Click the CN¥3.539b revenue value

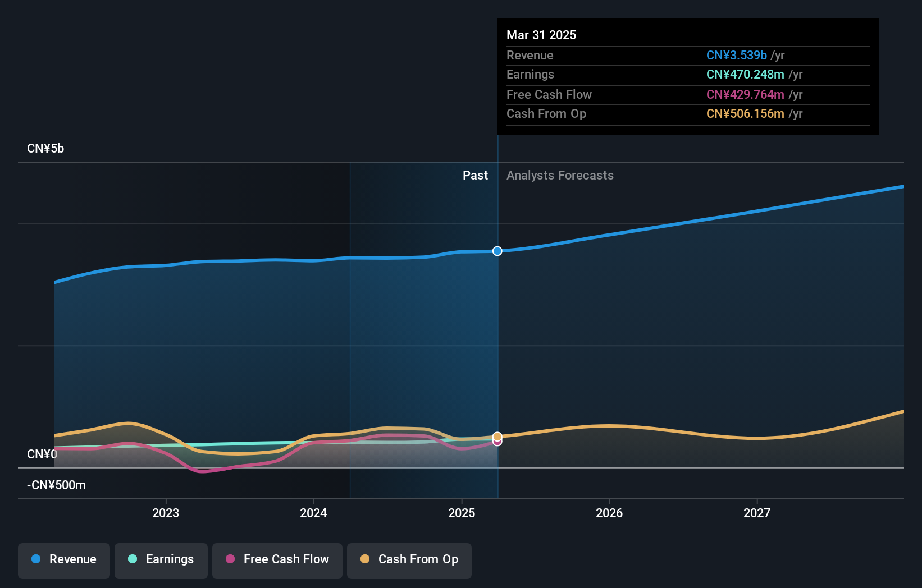pyautogui.click(x=737, y=56)
